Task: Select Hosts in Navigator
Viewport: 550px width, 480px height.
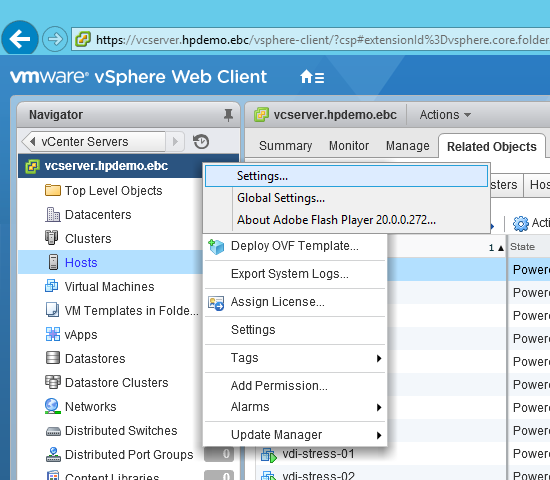Action: [x=81, y=262]
